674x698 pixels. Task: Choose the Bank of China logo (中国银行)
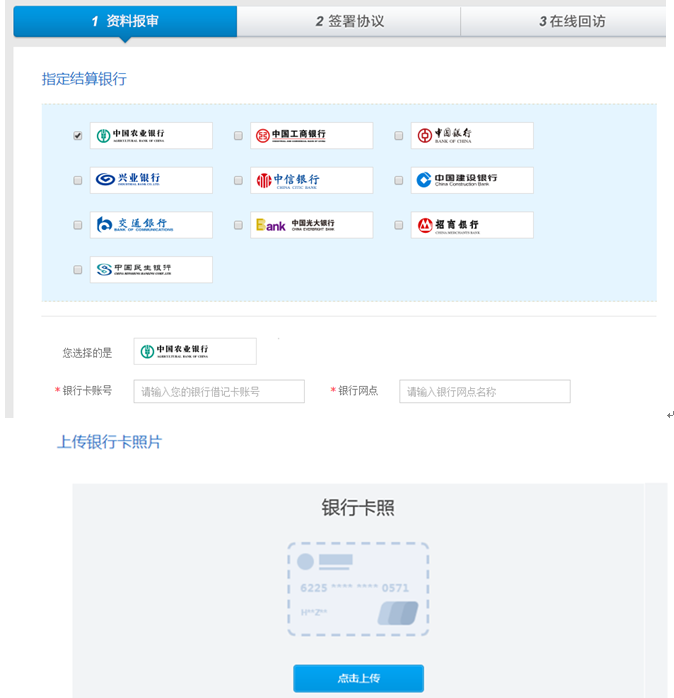point(471,135)
